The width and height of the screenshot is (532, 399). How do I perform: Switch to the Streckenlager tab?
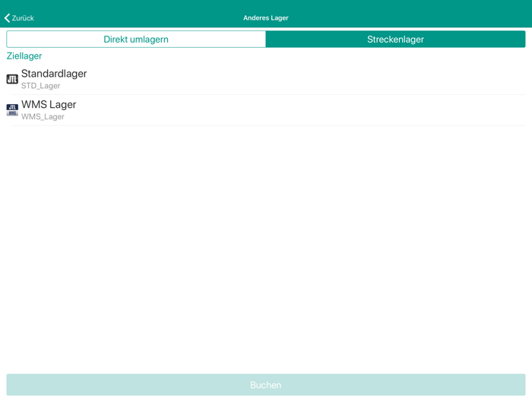[x=396, y=40]
